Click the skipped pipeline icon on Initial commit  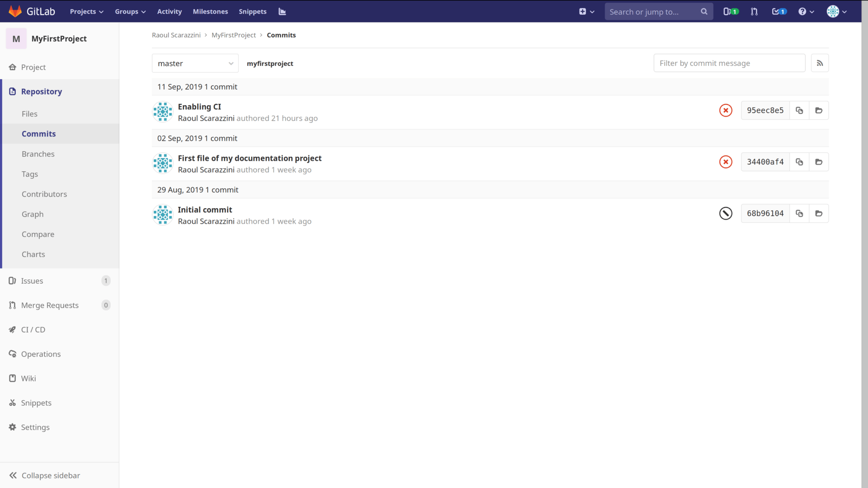tap(726, 213)
